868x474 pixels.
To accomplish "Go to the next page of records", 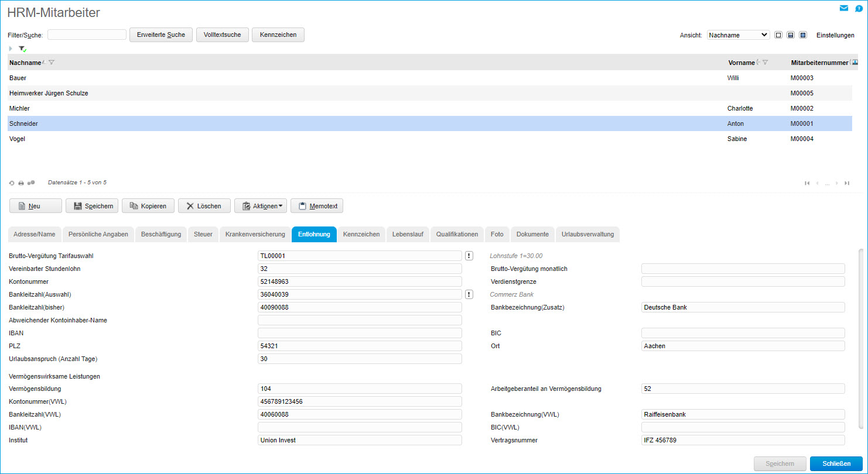I will 837,183.
